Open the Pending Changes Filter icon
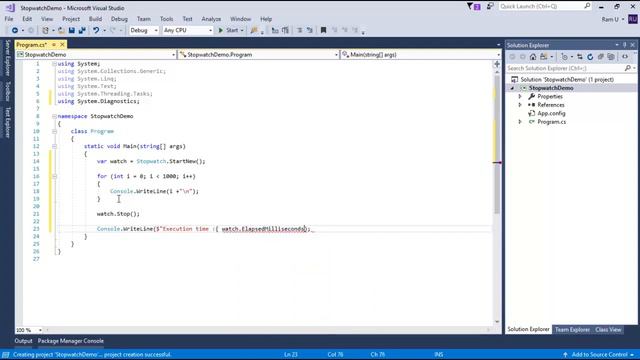This screenshot has width=640, height=360. 565,57
